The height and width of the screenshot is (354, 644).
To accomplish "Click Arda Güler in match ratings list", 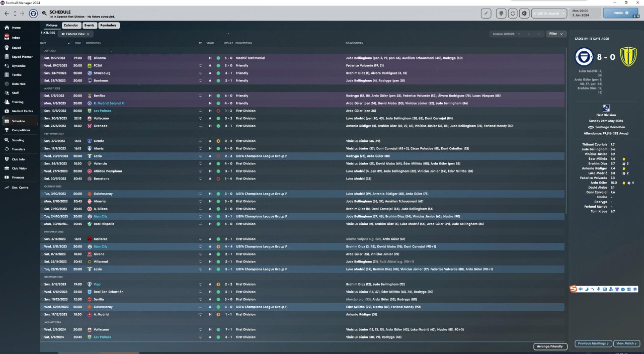I will pos(598,183).
